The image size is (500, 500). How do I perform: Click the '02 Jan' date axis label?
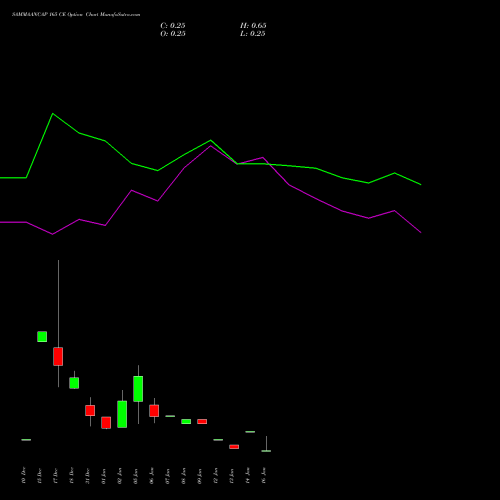pyautogui.click(x=120, y=476)
